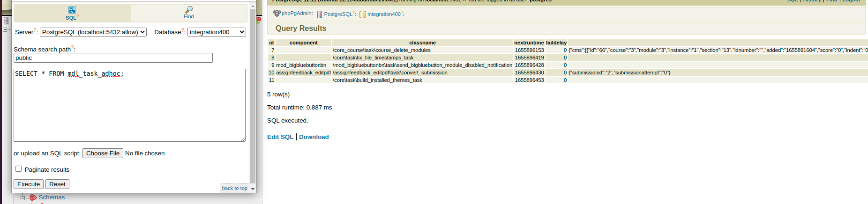Viewport: 868px width, 204px height.
Task: Follow the back to top link
Action: click(x=235, y=188)
